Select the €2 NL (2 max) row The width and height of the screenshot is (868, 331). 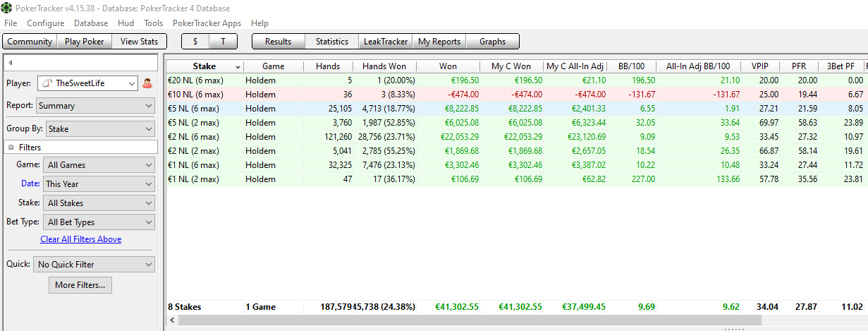tap(516, 151)
